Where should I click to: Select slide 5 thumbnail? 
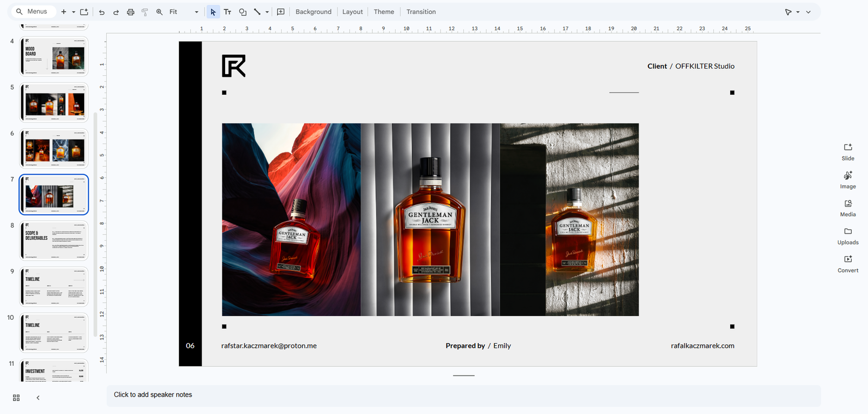point(54,102)
